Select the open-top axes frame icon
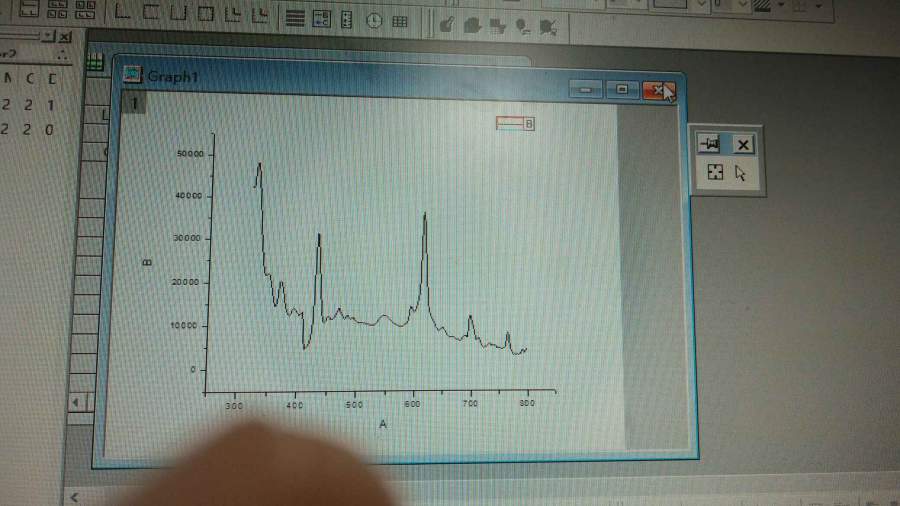The image size is (900, 506). click(x=179, y=12)
